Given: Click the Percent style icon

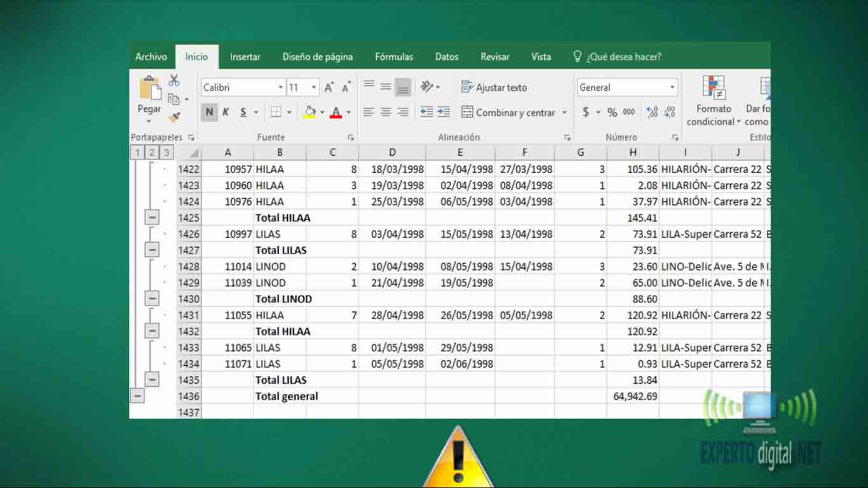Looking at the screenshot, I should (612, 112).
